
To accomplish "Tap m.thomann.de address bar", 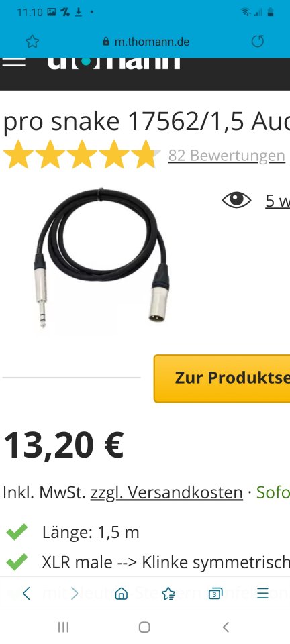I will coord(146,42).
